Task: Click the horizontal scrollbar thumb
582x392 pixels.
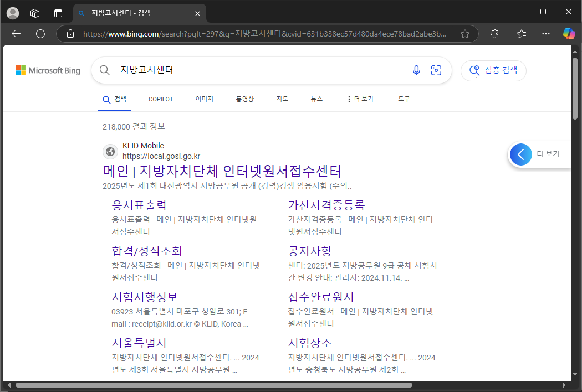Action: coord(213,385)
